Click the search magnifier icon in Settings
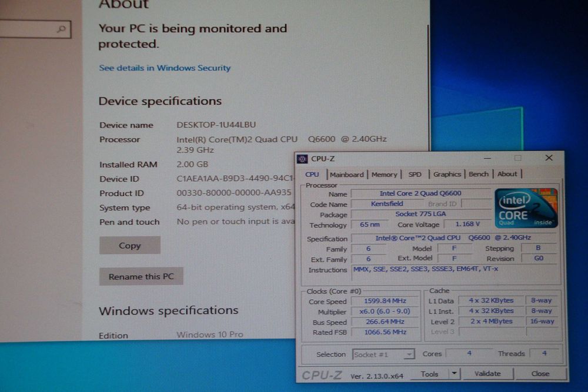This screenshot has height=392, width=588. pos(61,29)
